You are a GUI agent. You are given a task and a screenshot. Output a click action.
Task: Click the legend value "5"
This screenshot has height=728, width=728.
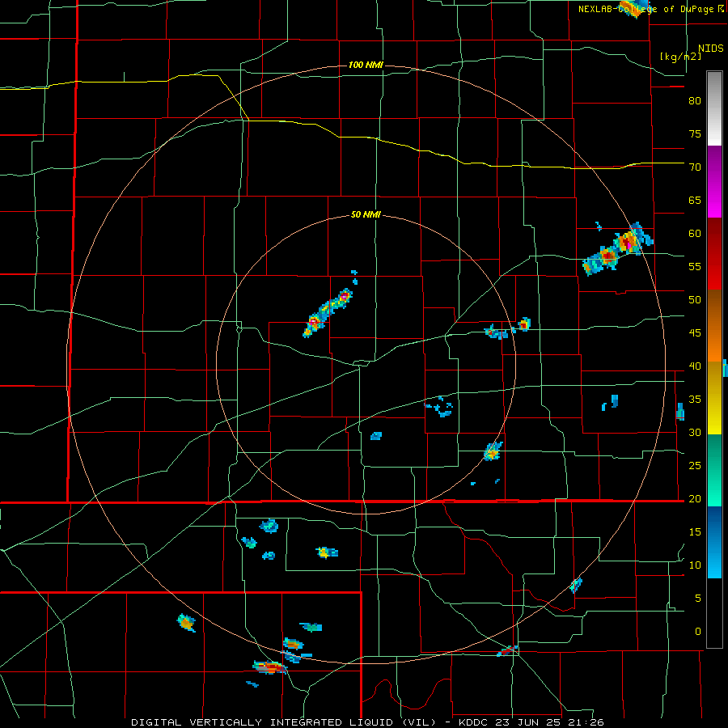point(698,598)
